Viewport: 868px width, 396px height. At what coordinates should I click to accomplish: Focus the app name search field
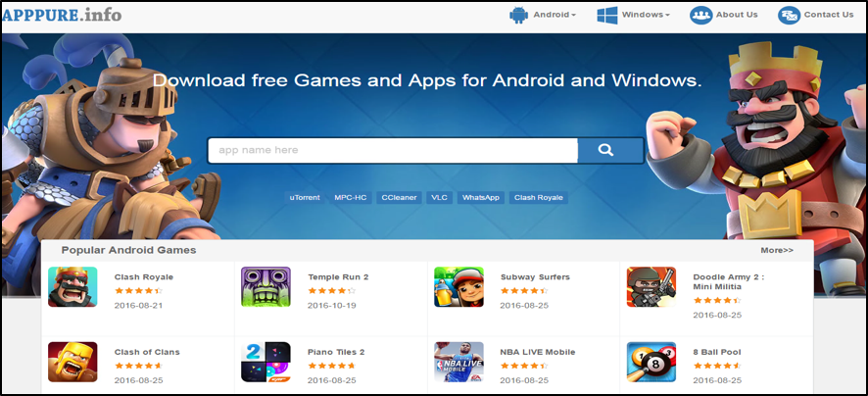point(393,150)
